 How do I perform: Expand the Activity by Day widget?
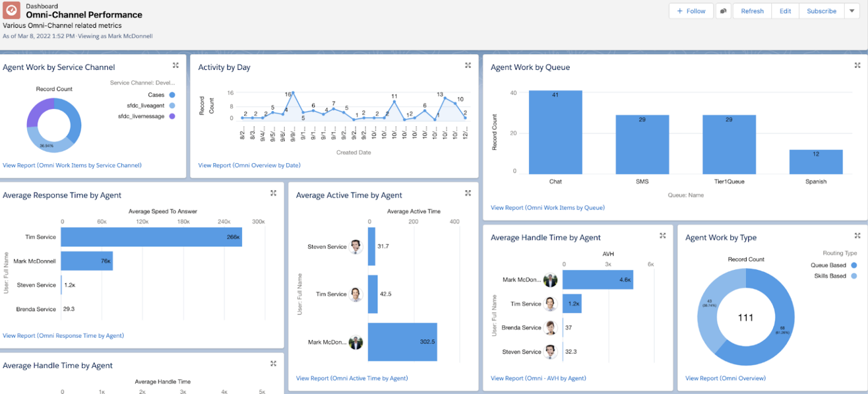468,64
